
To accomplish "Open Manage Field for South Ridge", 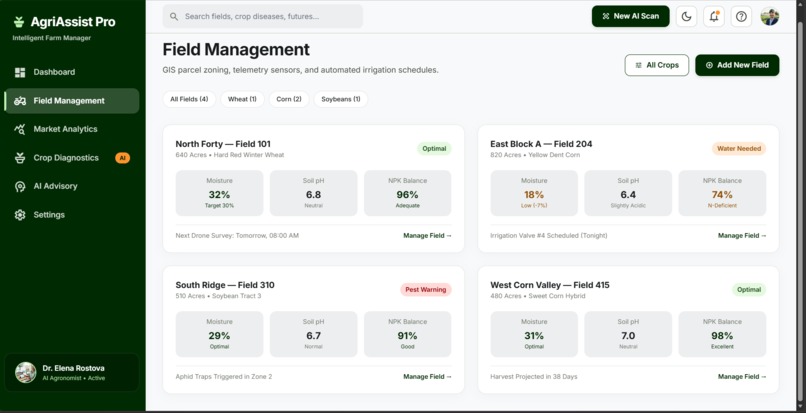I will pyautogui.click(x=427, y=376).
